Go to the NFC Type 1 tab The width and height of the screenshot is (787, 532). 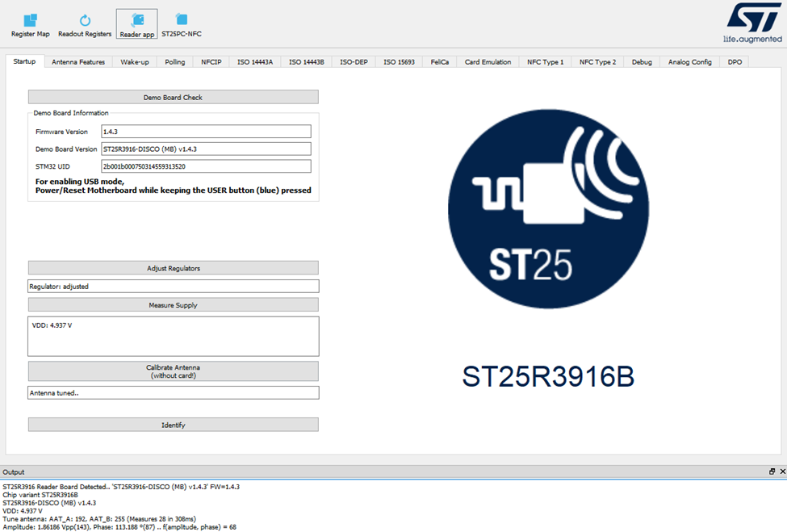click(545, 61)
